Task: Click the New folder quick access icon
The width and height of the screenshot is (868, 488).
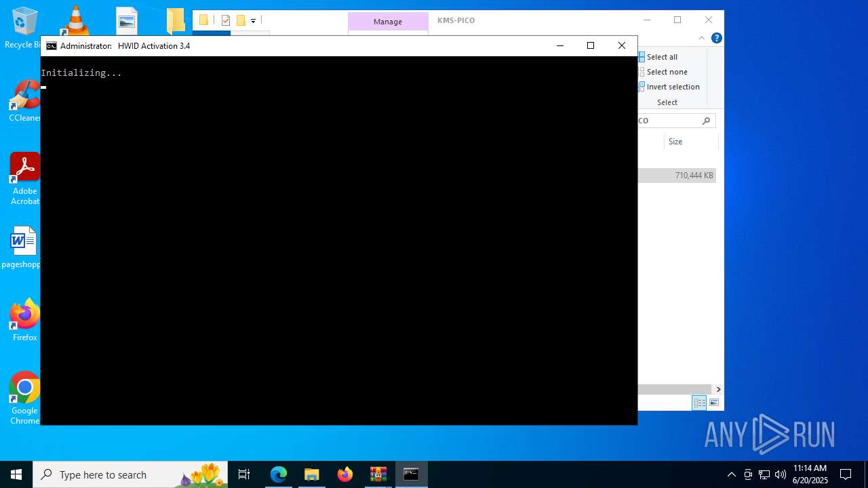Action: tap(241, 20)
